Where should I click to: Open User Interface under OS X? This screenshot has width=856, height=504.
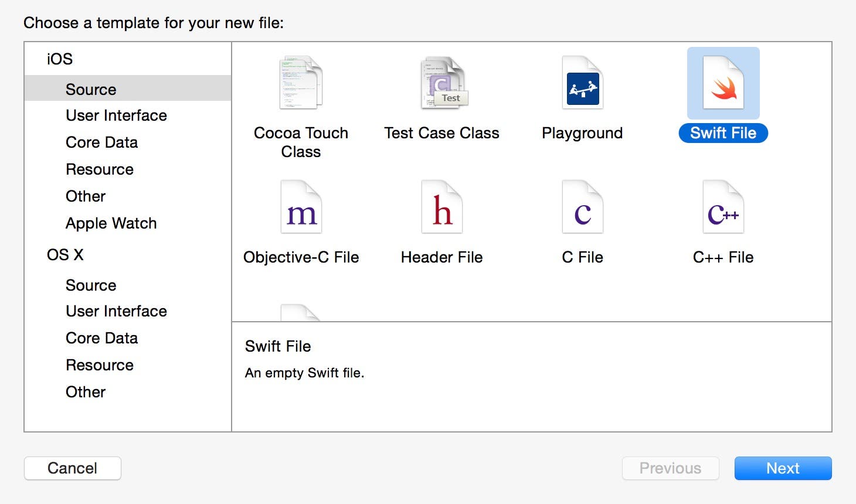(x=116, y=311)
